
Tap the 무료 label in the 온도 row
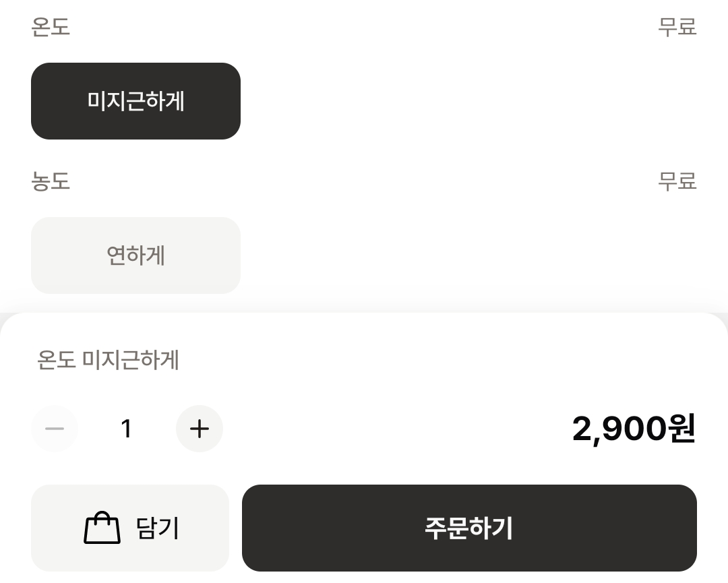(677, 27)
